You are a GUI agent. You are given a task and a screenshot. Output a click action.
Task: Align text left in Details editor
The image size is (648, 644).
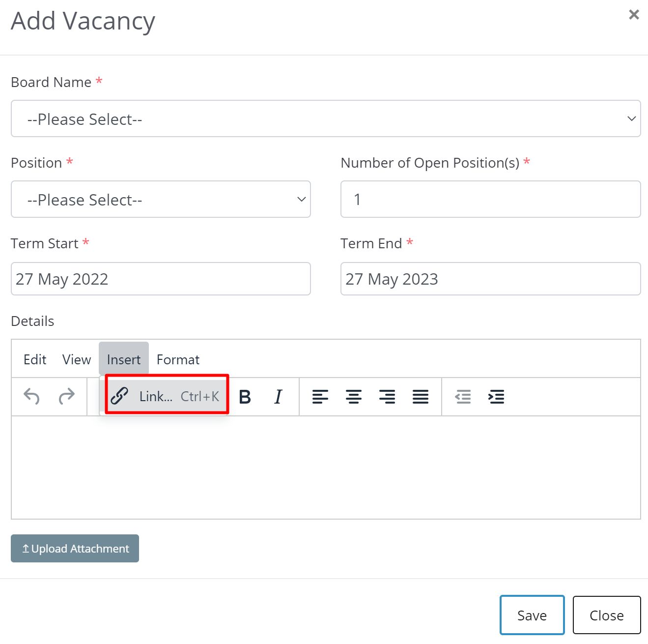coord(320,396)
